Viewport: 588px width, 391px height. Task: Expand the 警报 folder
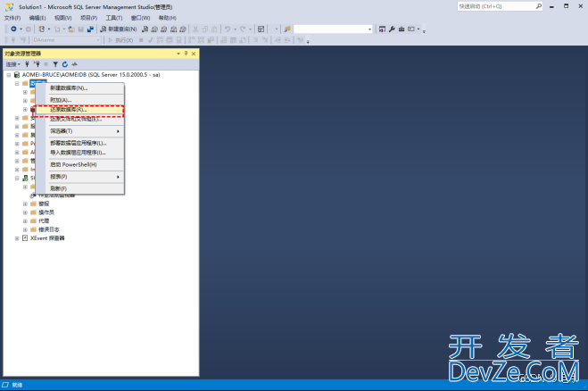click(25, 204)
